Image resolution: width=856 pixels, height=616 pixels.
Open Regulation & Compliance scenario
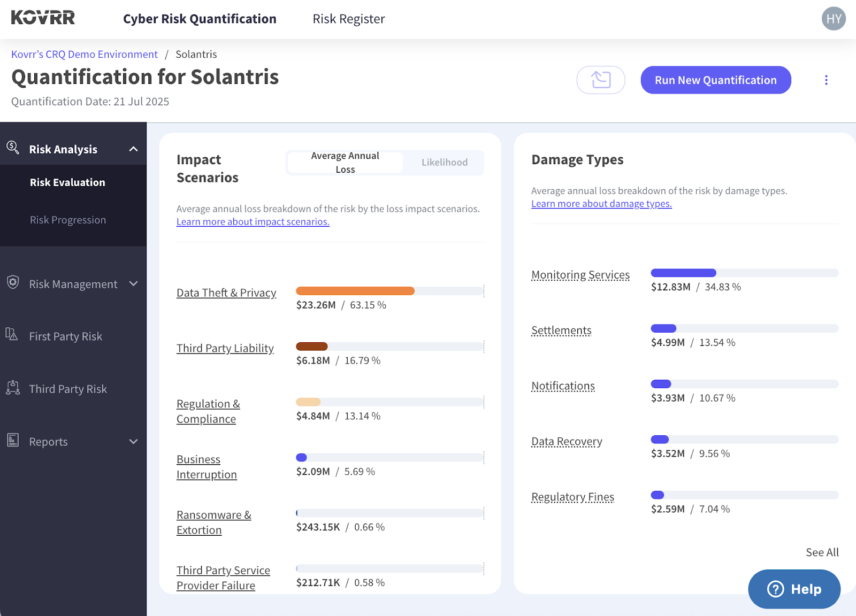209,411
